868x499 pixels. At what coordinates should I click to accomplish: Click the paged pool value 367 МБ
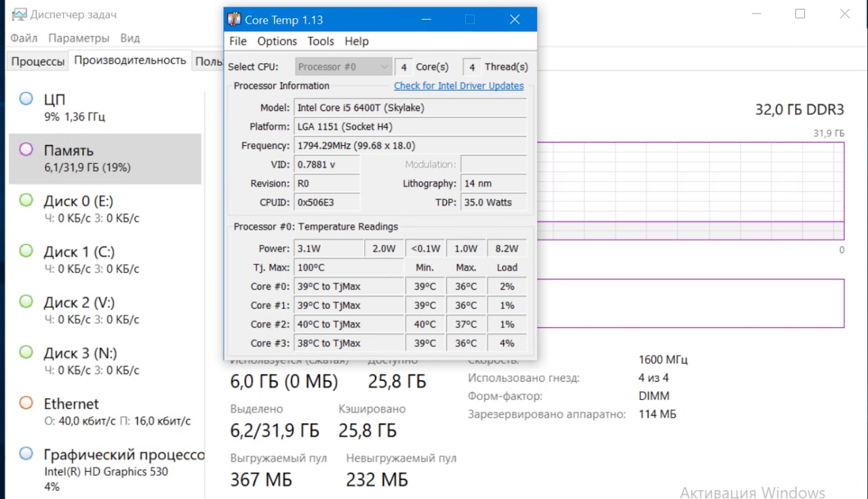[261, 480]
